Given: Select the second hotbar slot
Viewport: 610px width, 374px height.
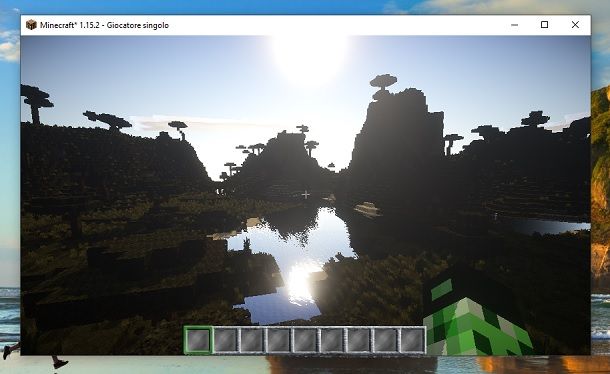Looking at the screenshot, I should [226, 340].
